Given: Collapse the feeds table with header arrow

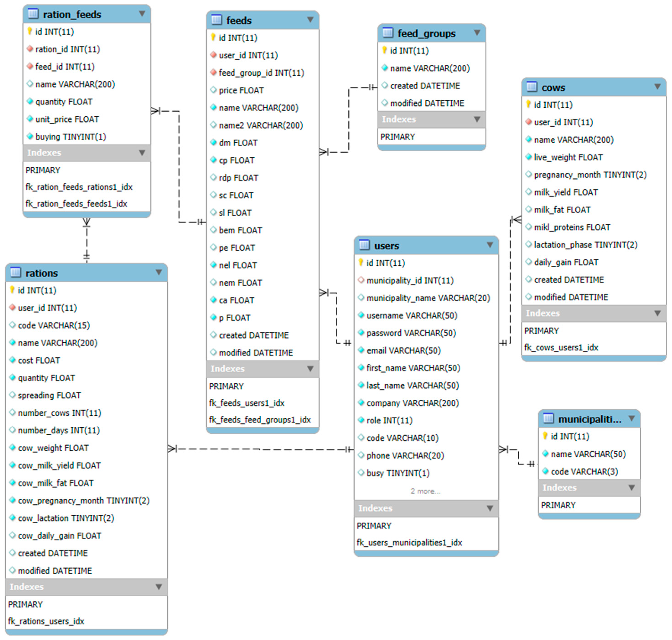Looking at the screenshot, I should pos(310,20).
